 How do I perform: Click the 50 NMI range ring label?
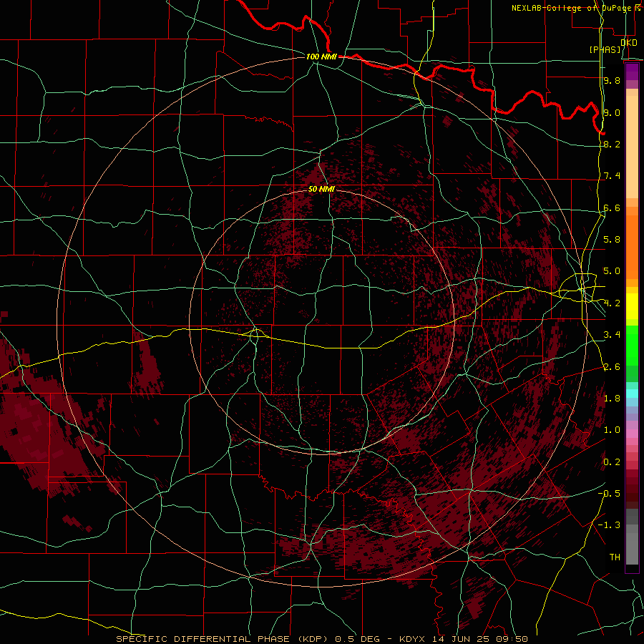[321, 190]
